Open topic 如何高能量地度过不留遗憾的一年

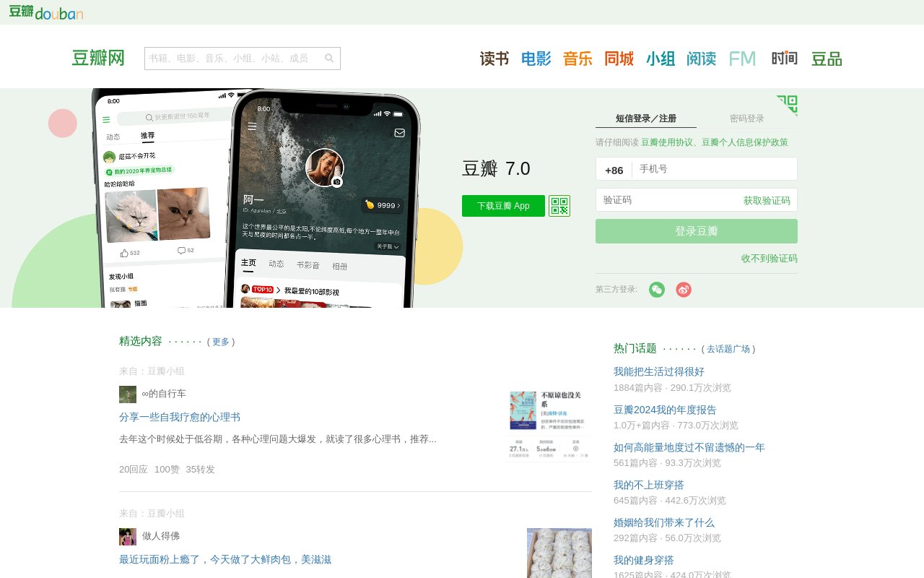(689, 447)
